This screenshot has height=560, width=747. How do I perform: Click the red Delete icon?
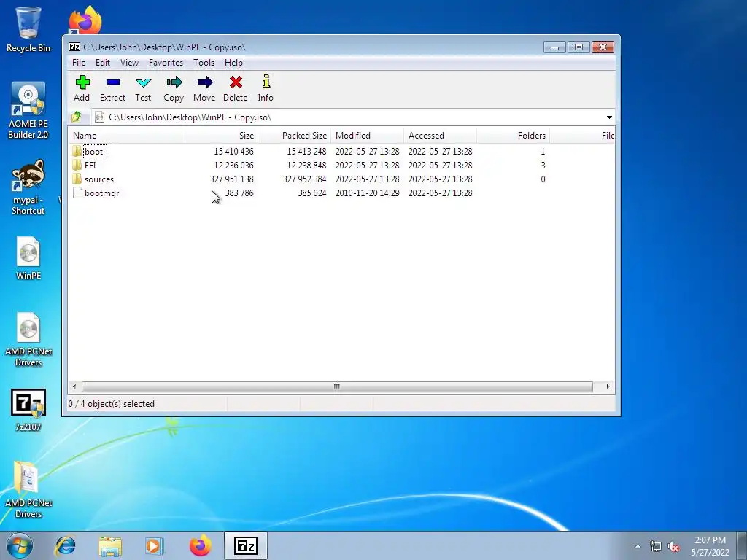[x=236, y=82]
